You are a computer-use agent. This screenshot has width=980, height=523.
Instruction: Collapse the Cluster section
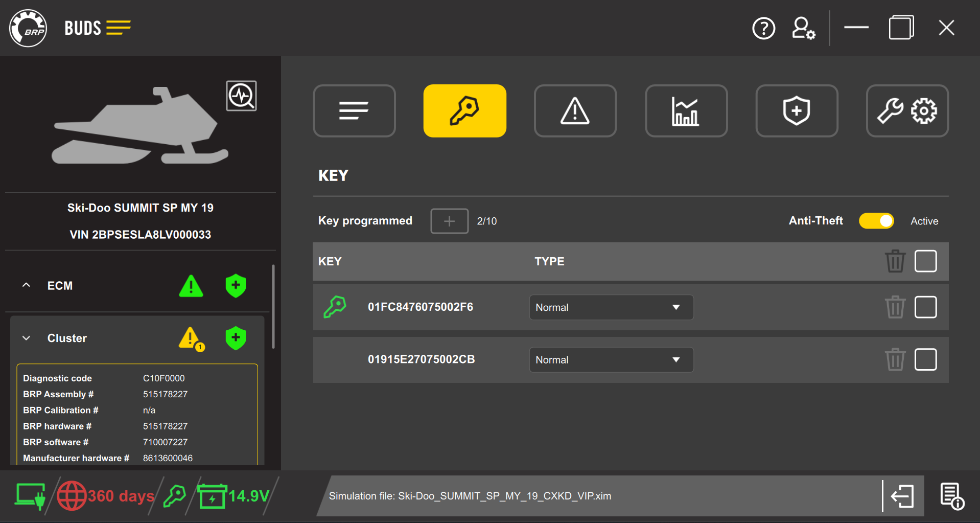tap(26, 338)
